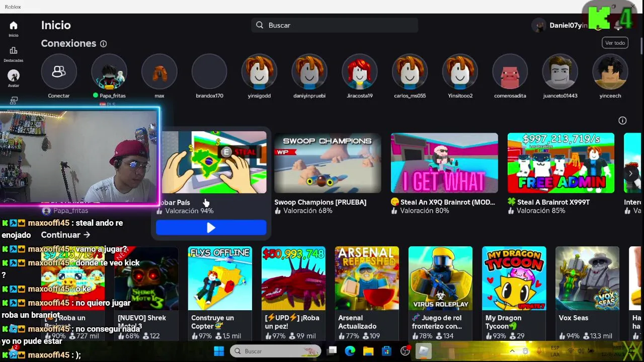Open daniyinpruebi connection avatar
The image size is (644, 362).
click(309, 72)
